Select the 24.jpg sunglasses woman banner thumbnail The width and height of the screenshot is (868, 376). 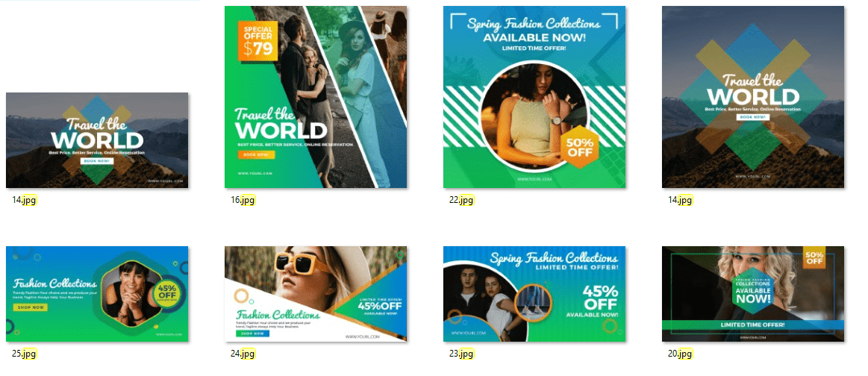tap(316, 294)
